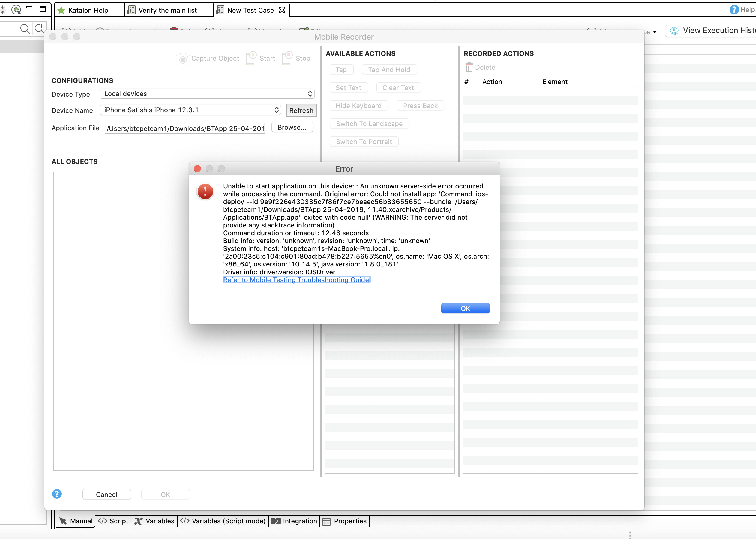
Task: Click the search magnifier icon at top left
Action: 25,28
